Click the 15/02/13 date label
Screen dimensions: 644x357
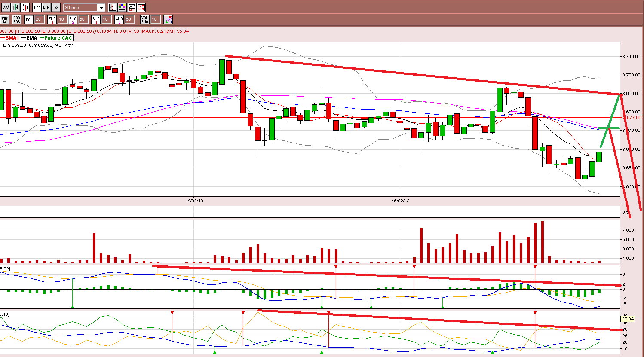click(x=401, y=201)
